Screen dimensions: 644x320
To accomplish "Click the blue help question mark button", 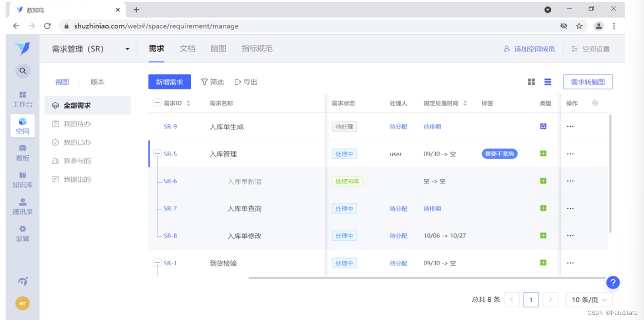I will (x=613, y=282).
